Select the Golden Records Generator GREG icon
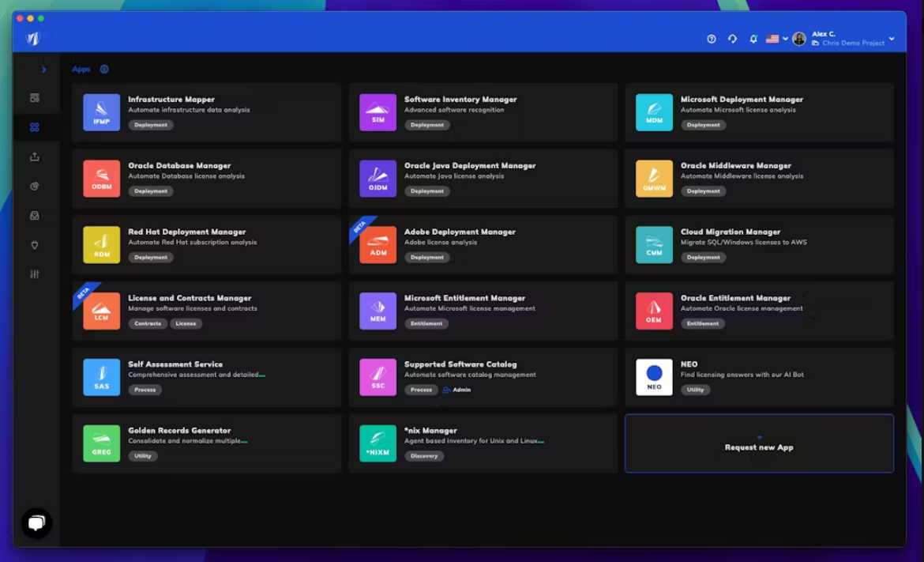The height and width of the screenshot is (562, 924). 101,443
